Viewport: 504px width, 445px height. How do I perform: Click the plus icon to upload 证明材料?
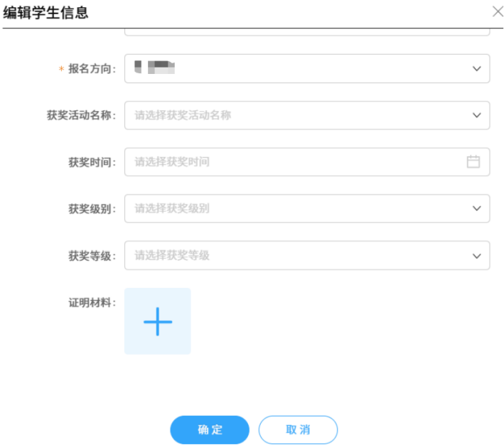click(x=158, y=321)
